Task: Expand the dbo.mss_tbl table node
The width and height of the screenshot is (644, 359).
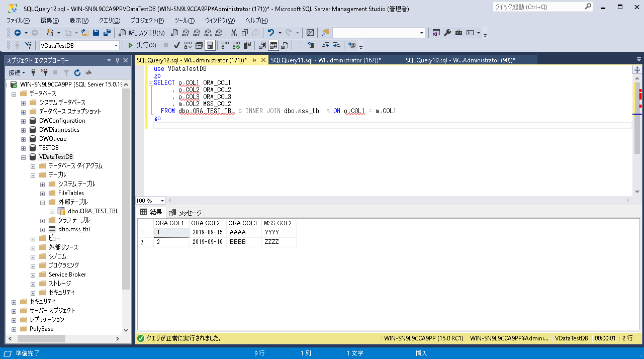Action: (x=42, y=229)
